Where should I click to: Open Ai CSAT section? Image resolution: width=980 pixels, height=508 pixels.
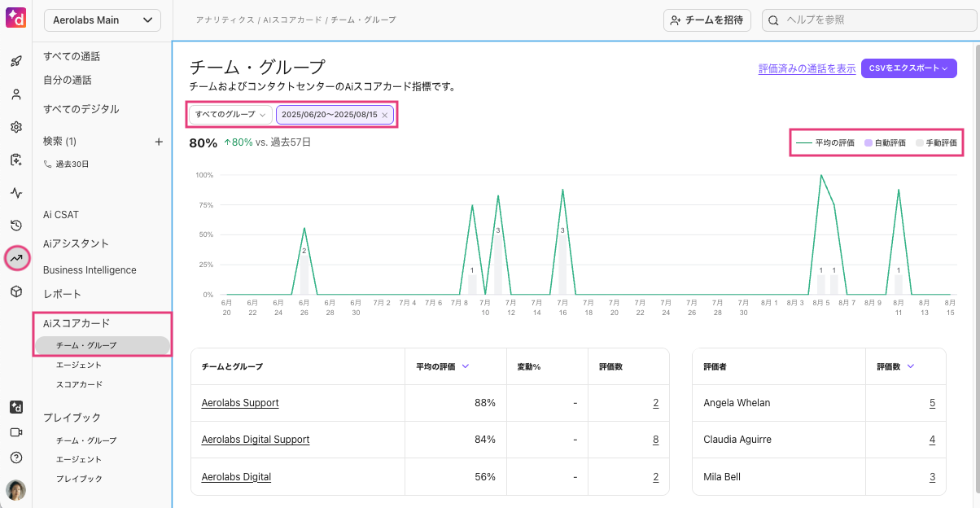click(61, 215)
